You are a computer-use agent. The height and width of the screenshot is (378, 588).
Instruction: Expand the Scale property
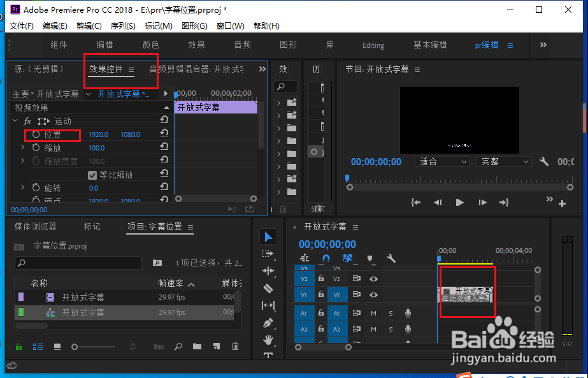point(22,147)
